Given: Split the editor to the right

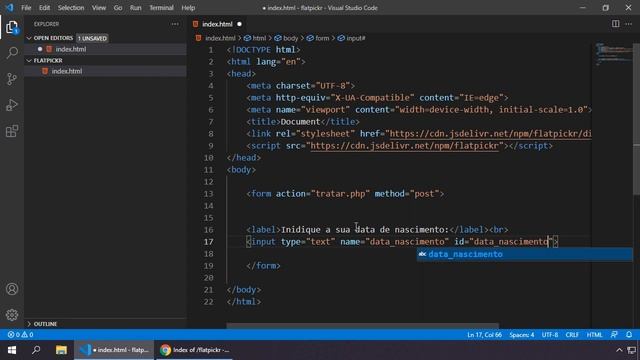Looking at the screenshot, I should [615, 24].
